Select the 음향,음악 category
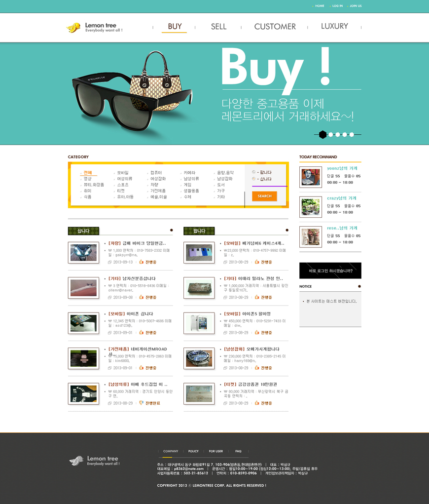Screen dimensions: 429x504 (x=225, y=173)
